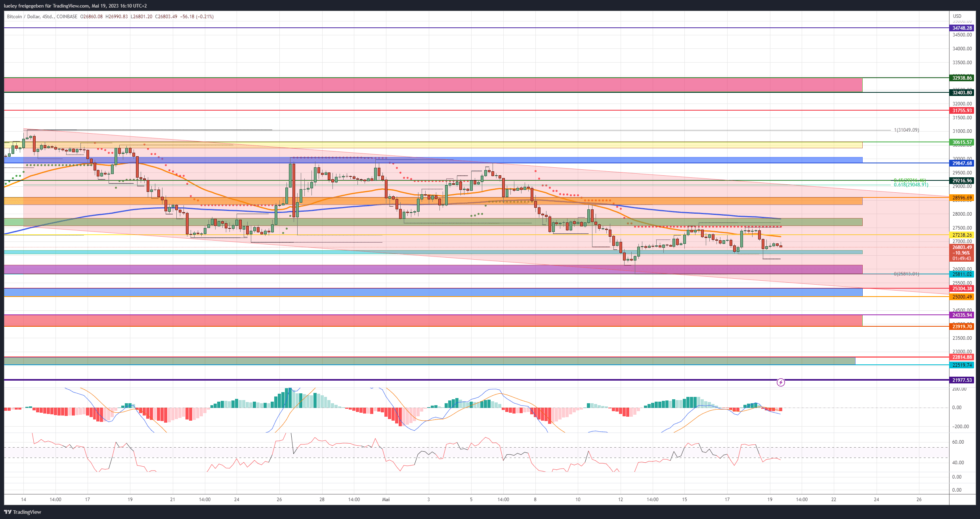Select the 34748.28 price label
This screenshot has height=519, width=980.
[962, 28]
